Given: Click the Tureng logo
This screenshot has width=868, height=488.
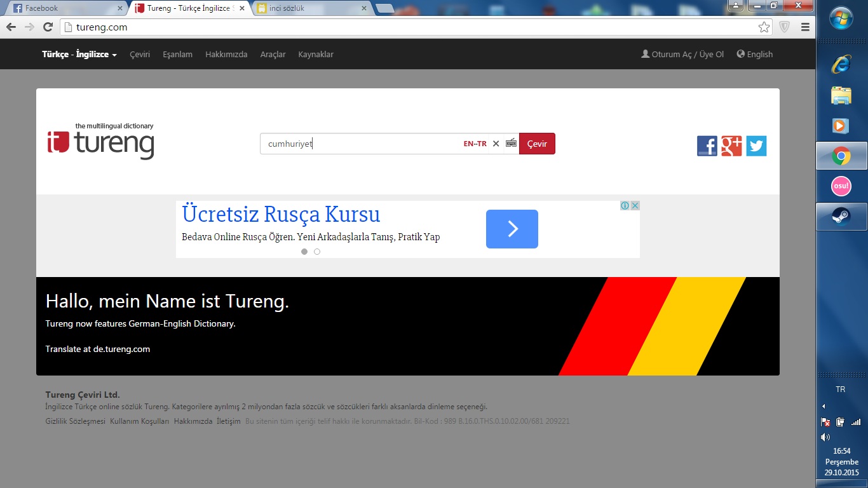Looking at the screenshot, I should point(100,140).
